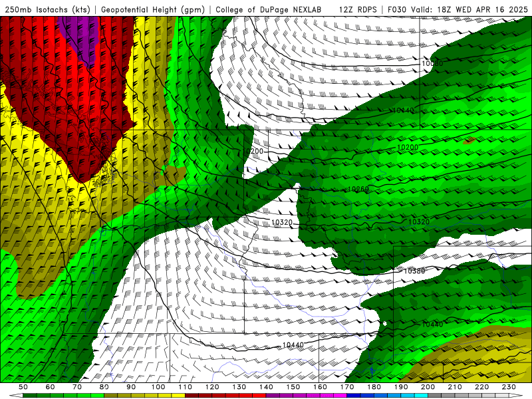Click the '12Z RDPS' model run text
The height and width of the screenshot is (399, 532).
click(358, 9)
